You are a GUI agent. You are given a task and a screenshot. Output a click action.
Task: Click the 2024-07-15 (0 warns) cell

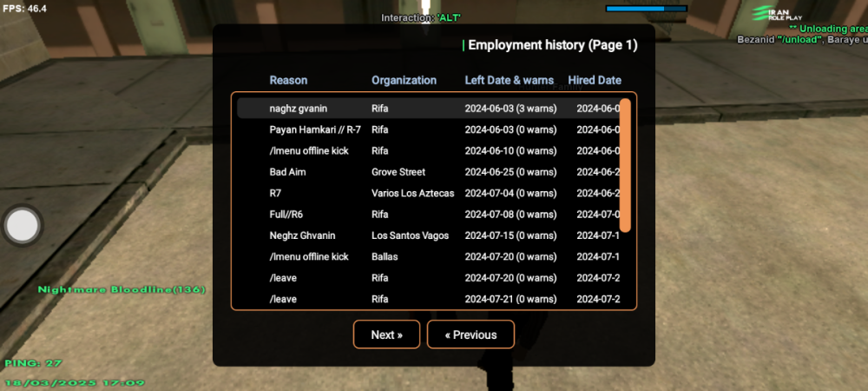pos(511,235)
